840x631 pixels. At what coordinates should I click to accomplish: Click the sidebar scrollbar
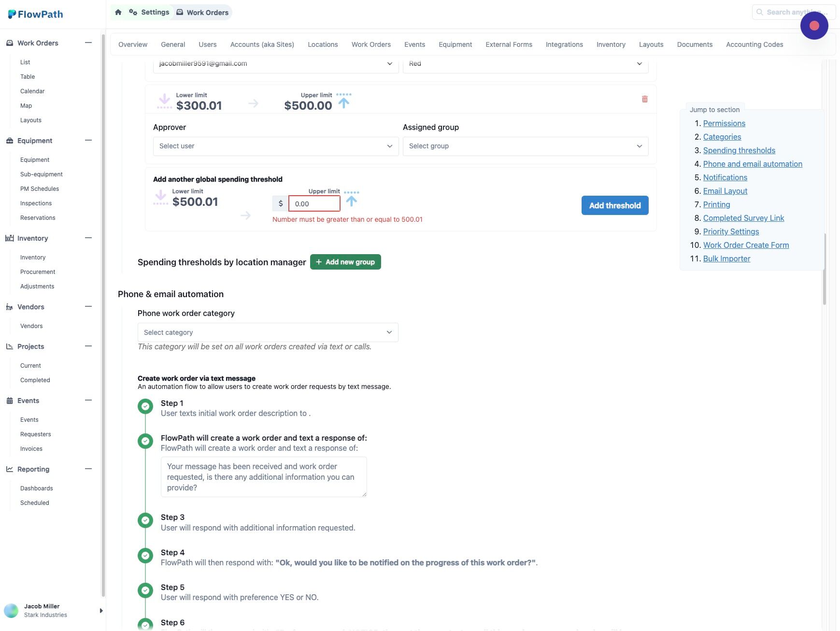(103, 315)
